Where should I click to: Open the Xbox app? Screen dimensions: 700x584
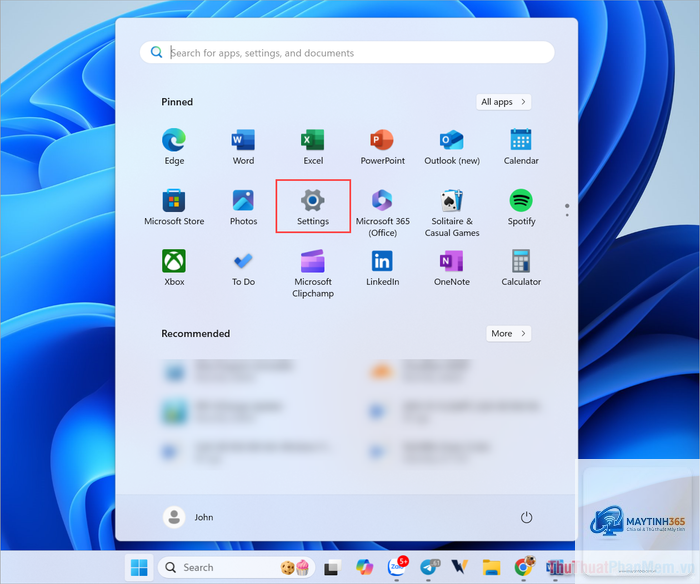[174, 267]
